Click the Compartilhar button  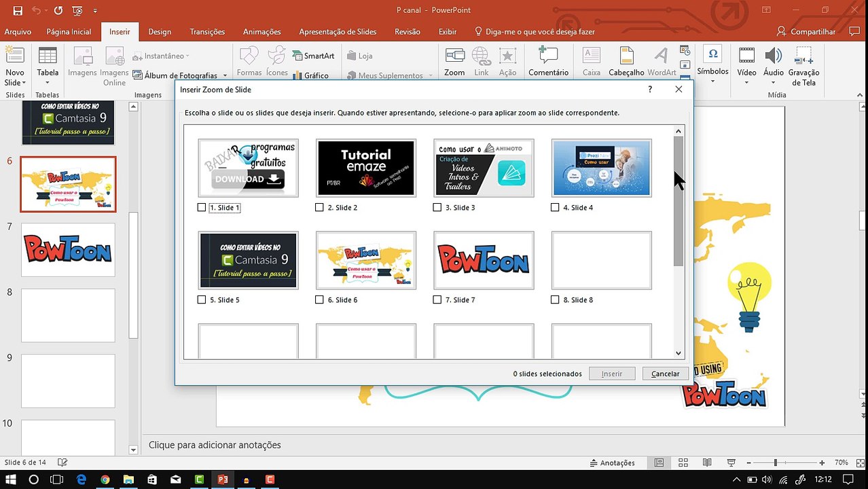tap(806, 31)
